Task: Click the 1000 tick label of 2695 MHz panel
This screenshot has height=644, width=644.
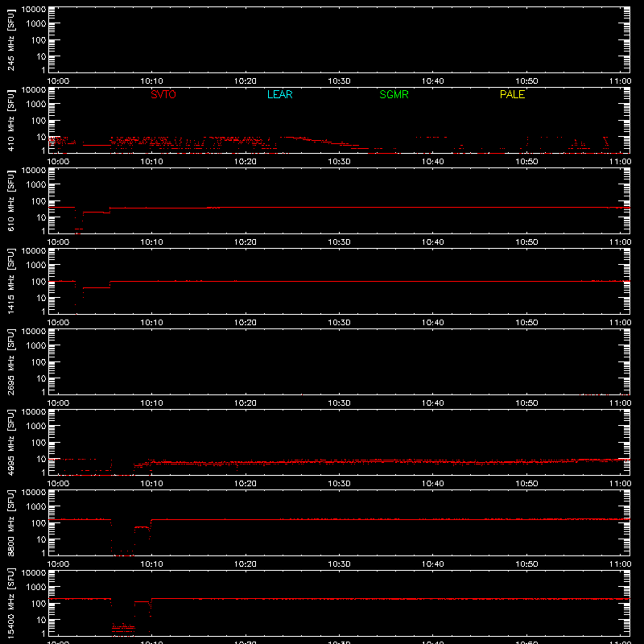Action: [x=36, y=346]
